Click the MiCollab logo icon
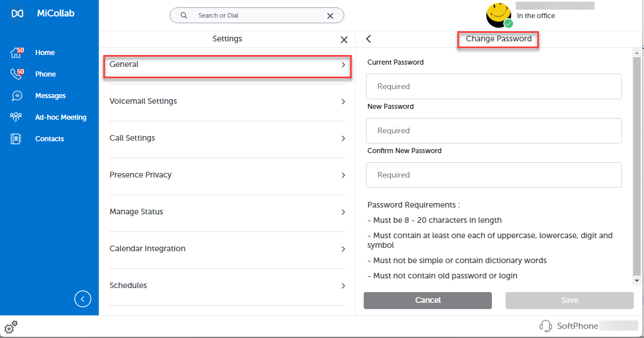Viewport: 644px width, 338px height. coord(17,14)
